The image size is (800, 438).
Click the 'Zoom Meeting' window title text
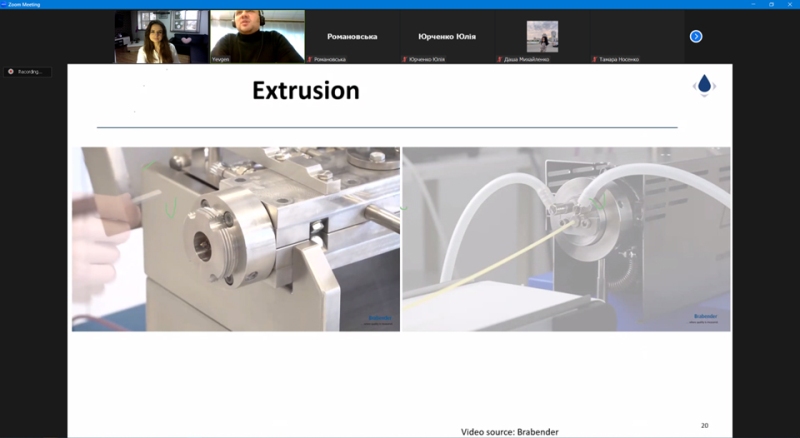pos(24,5)
